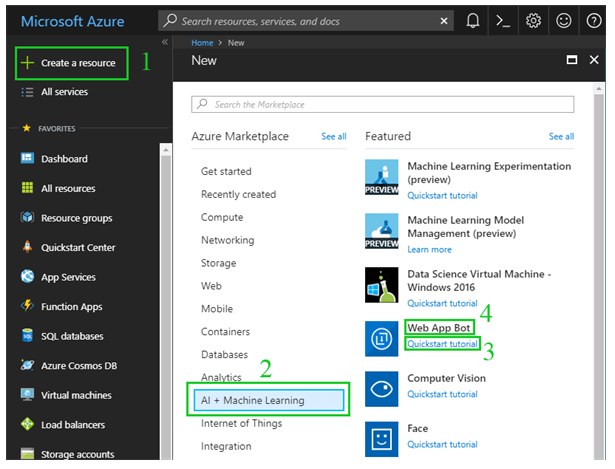The image size is (615, 469).
Task: Click the Dashboard icon in favorites
Action: (27, 158)
